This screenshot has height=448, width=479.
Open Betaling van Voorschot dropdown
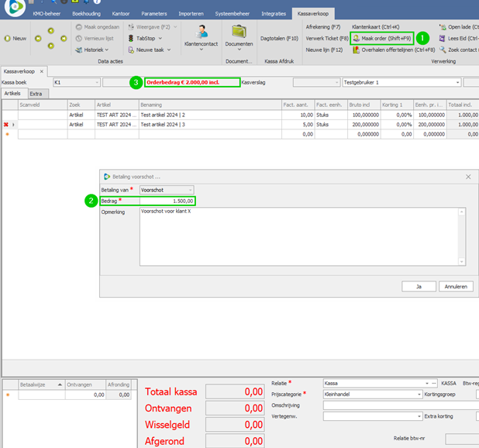[191, 190]
